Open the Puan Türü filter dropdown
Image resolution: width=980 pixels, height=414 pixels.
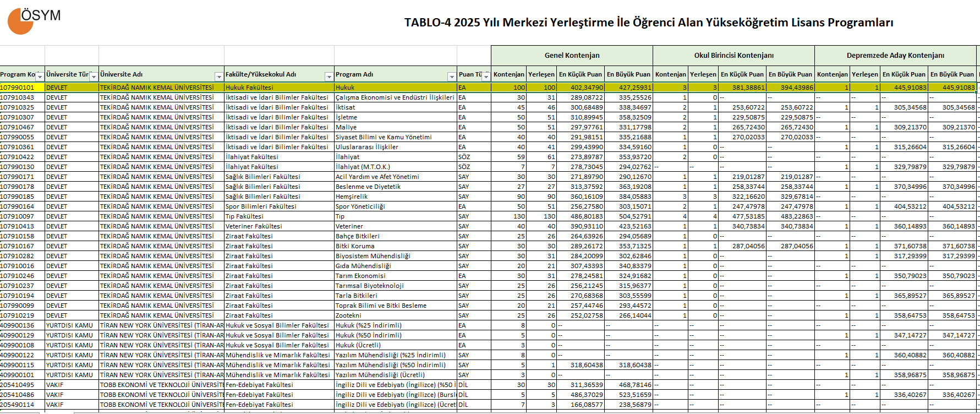click(486, 77)
